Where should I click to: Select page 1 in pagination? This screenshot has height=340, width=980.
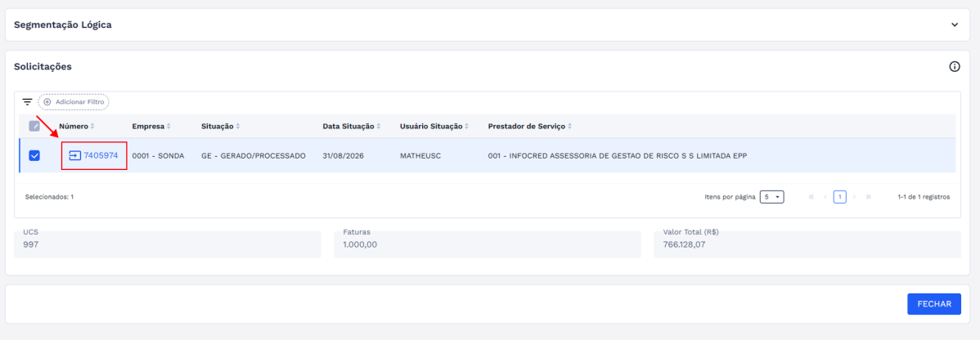coord(840,197)
